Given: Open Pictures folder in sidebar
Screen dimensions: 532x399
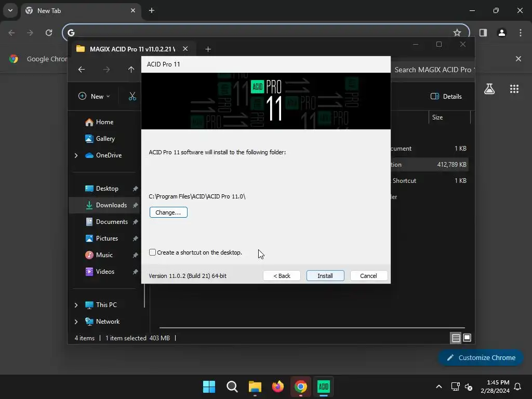Looking at the screenshot, I should 107,238.
